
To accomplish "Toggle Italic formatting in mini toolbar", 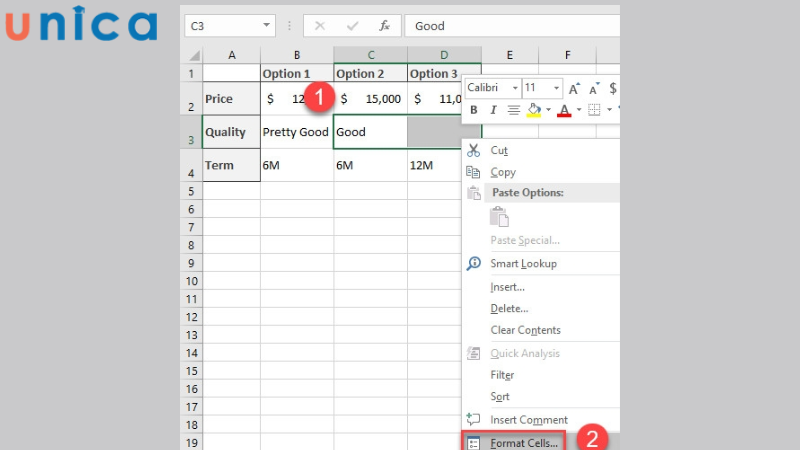I will [x=493, y=110].
